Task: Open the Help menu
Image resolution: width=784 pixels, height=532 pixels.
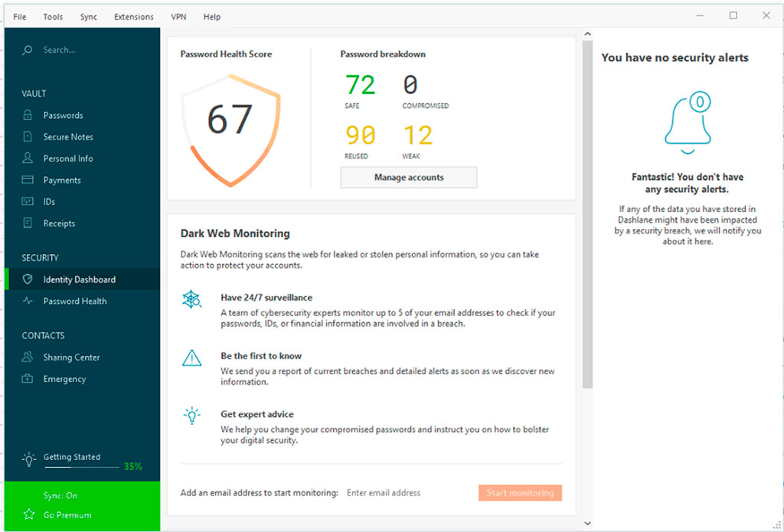Action: pyautogui.click(x=212, y=17)
